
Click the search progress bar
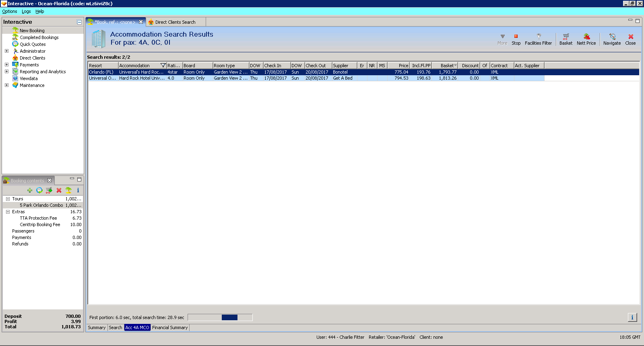click(x=220, y=317)
